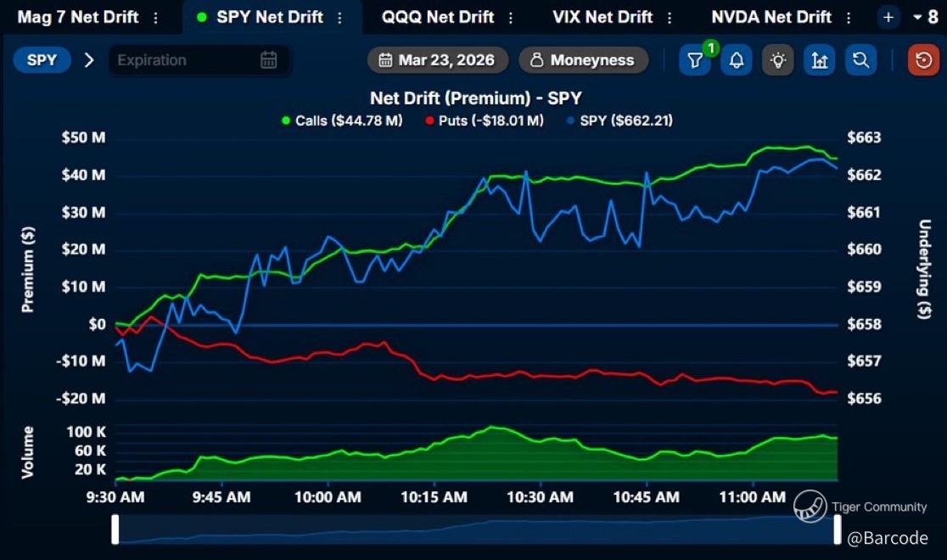The image size is (947, 560).
Task: Open the filter funnel with badge 1
Action: coord(695,59)
